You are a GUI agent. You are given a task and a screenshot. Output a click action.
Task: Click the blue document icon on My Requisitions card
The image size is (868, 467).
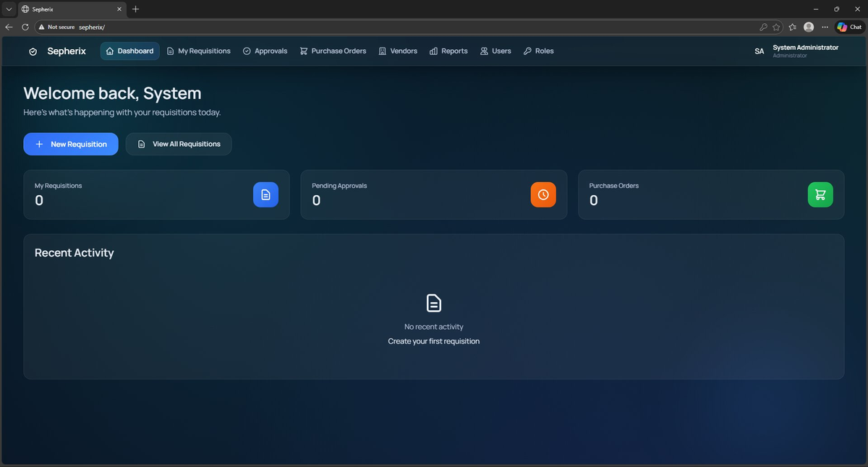(265, 194)
